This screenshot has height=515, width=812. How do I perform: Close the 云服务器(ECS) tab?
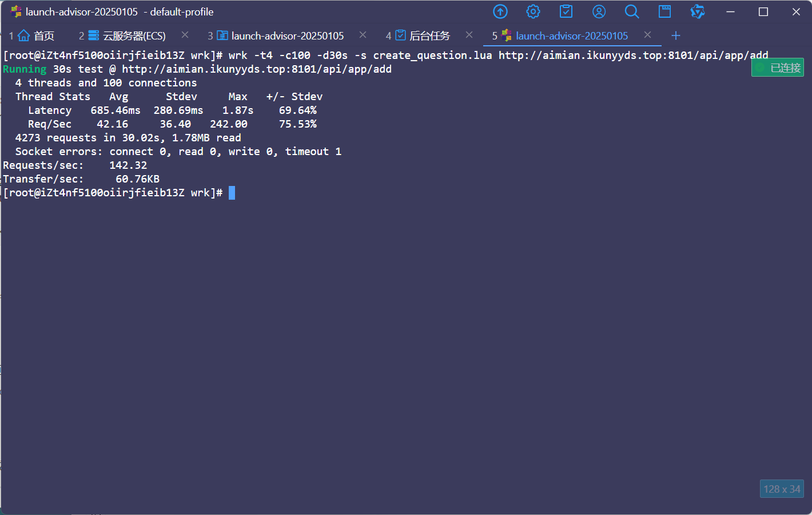(185, 35)
